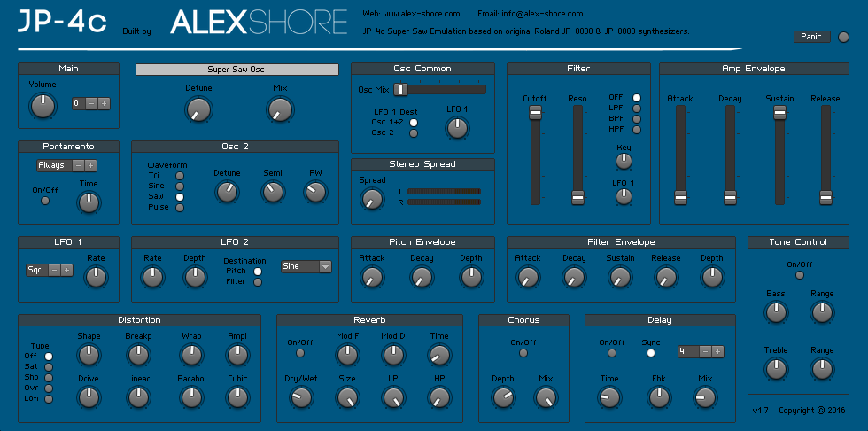Increase the Main octave value with plus

pyautogui.click(x=104, y=104)
